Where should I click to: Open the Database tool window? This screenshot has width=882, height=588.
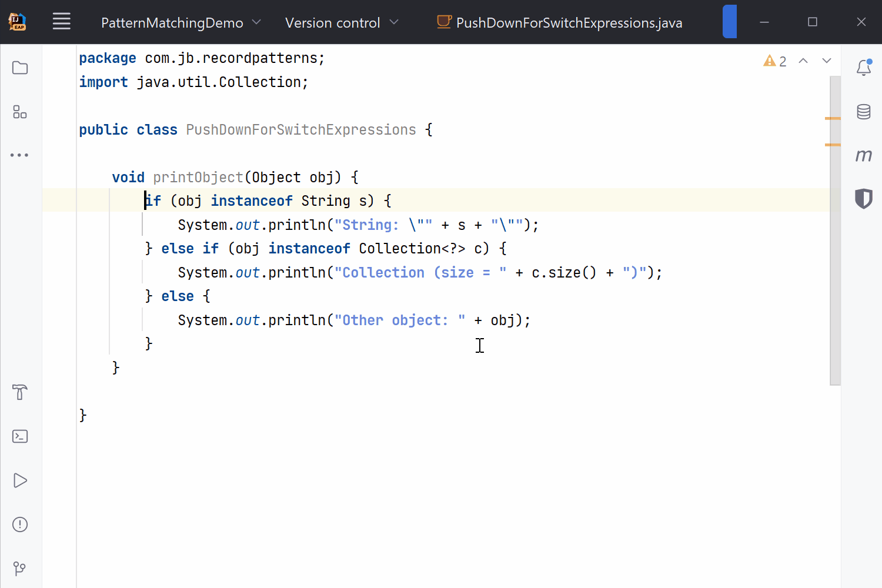click(863, 112)
